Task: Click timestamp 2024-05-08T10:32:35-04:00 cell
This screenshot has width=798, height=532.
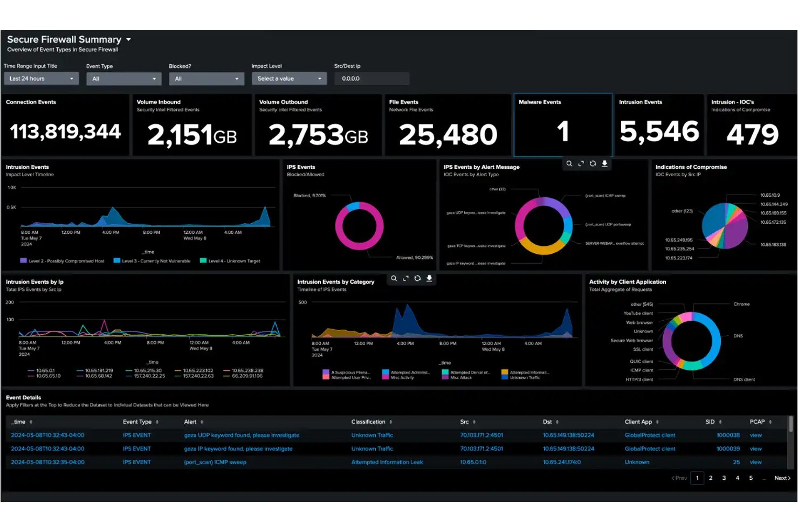Action: [47, 462]
